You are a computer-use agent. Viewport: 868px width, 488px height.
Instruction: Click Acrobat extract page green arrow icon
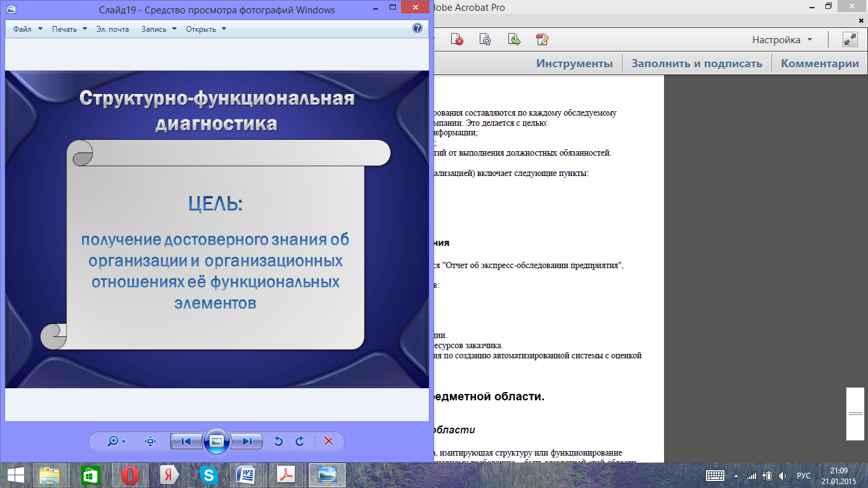(514, 39)
